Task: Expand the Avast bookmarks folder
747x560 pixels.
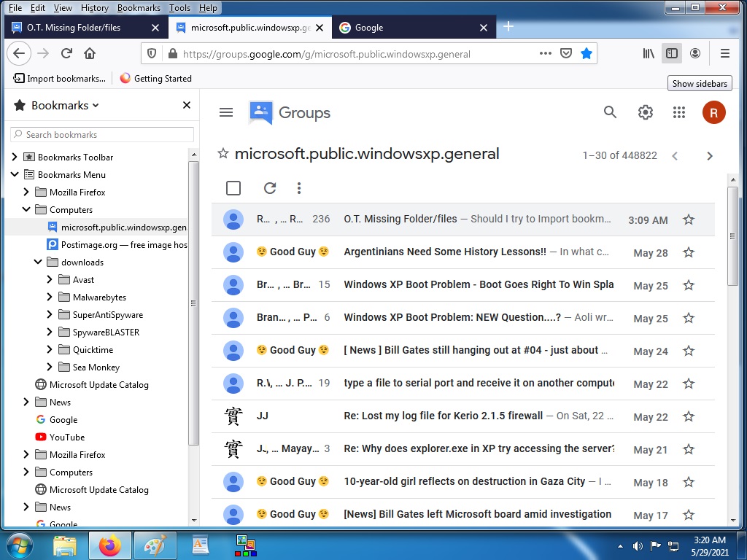Action: click(49, 279)
